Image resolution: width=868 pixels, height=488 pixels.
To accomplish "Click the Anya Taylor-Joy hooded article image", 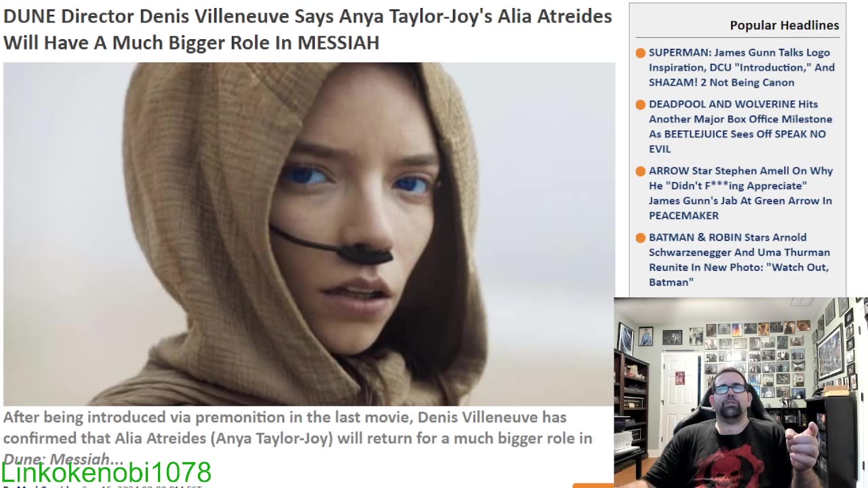I will pos(309,234).
